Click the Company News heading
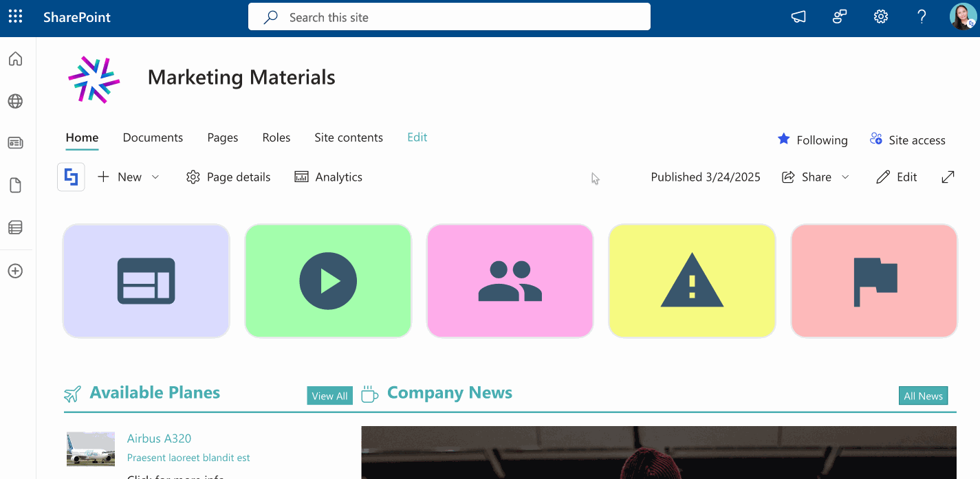The height and width of the screenshot is (479, 980). click(450, 392)
